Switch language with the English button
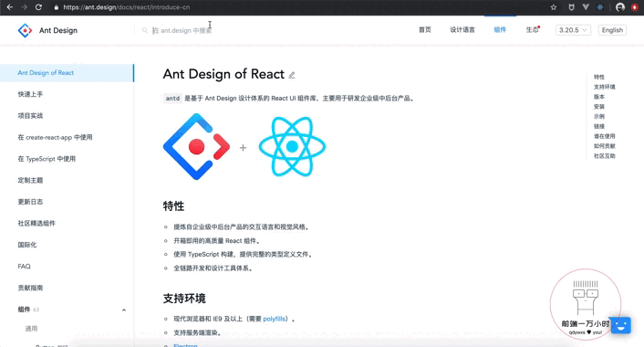 click(612, 30)
